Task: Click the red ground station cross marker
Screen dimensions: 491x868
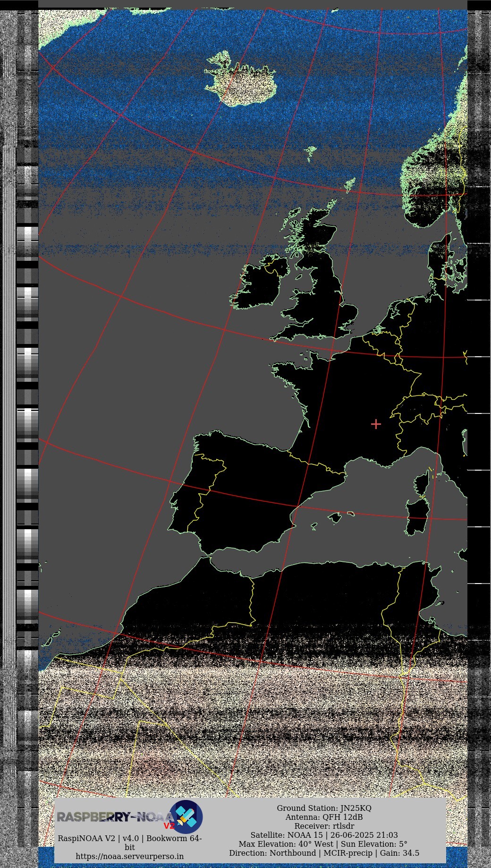Action: (376, 424)
